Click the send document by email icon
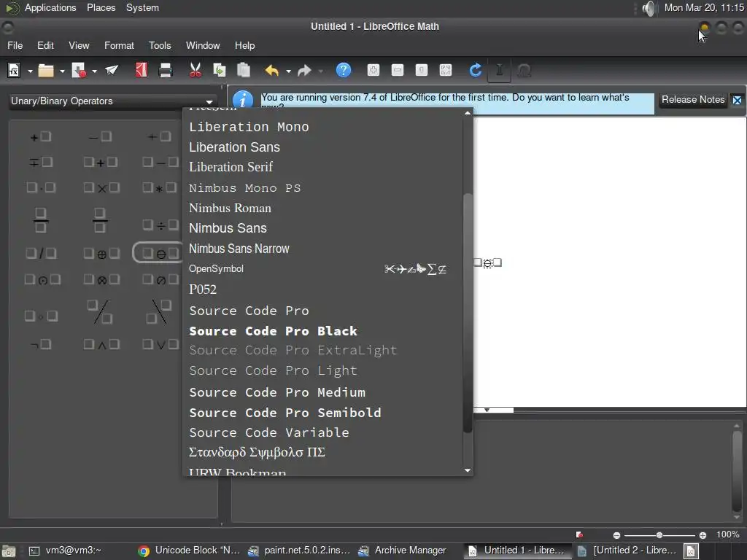The image size is (747, 560). (x=112, y=71)
